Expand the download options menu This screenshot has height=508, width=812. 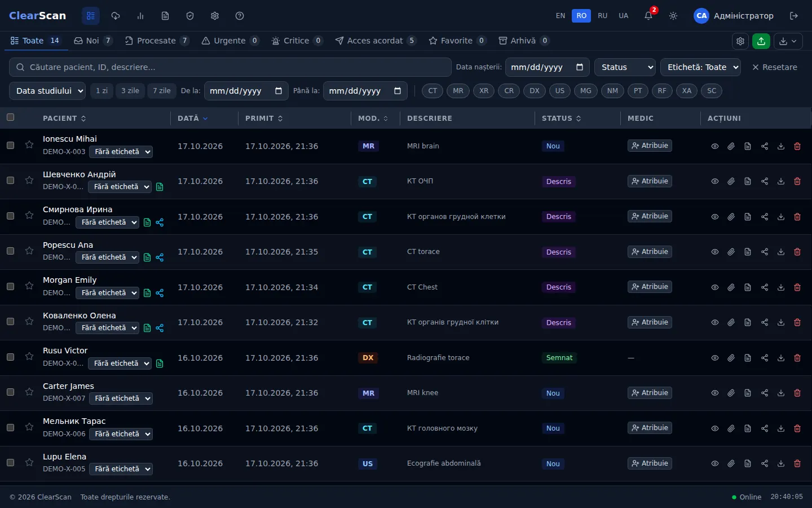point(788,41)
